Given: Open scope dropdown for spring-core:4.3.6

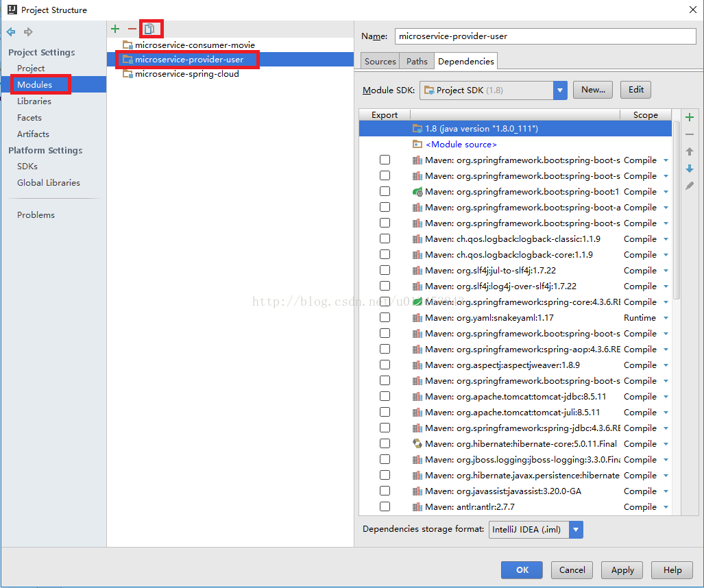Looking at the screenshot, I should click(666, 302).
